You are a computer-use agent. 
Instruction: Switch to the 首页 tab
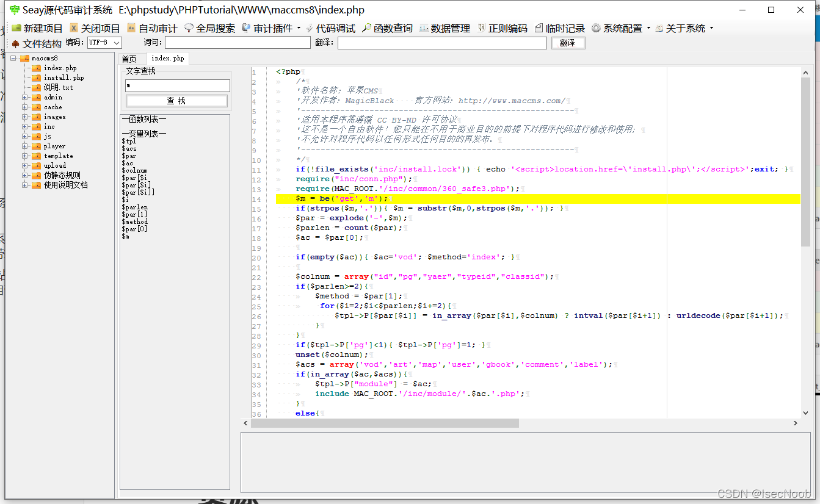[129, 59]
